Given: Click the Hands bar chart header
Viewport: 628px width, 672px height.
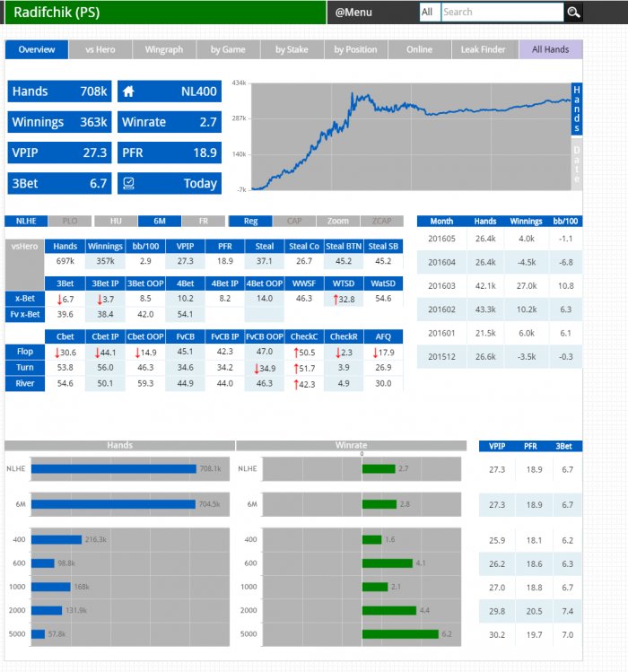Looking at the screenshot, I should coord(119,445).
